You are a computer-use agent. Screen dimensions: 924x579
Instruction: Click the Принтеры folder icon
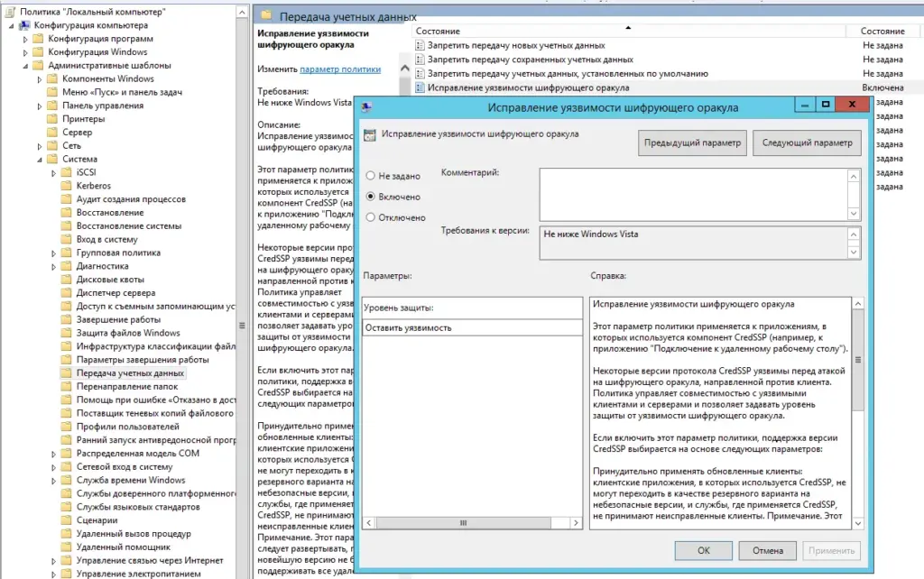(52, 119)
